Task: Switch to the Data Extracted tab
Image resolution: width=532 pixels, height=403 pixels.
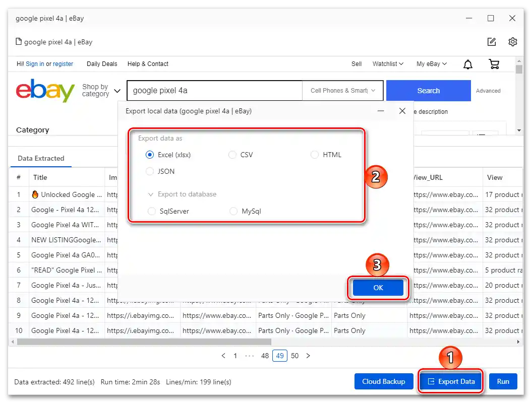Action: pyautogui.click(x=41, y=158)
